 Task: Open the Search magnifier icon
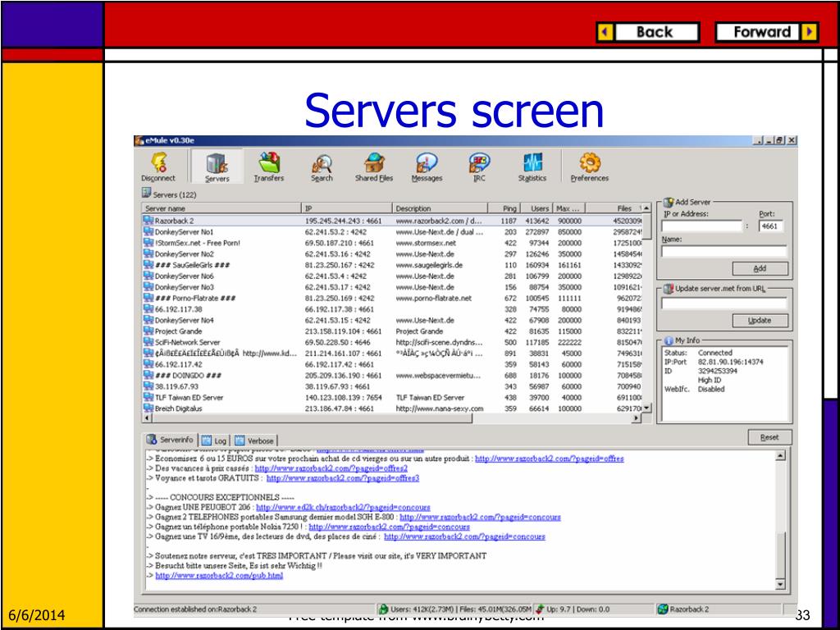point(322,162)
